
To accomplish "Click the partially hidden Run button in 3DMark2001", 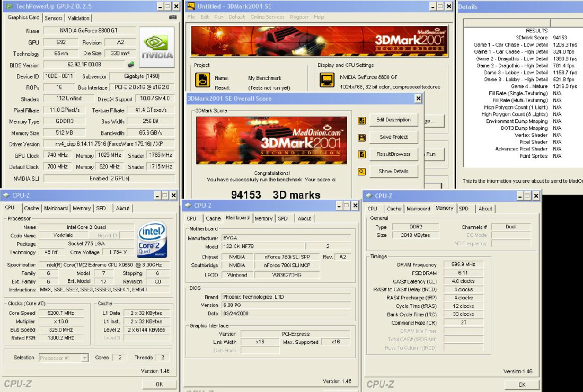I will click(x=434, y=154).
